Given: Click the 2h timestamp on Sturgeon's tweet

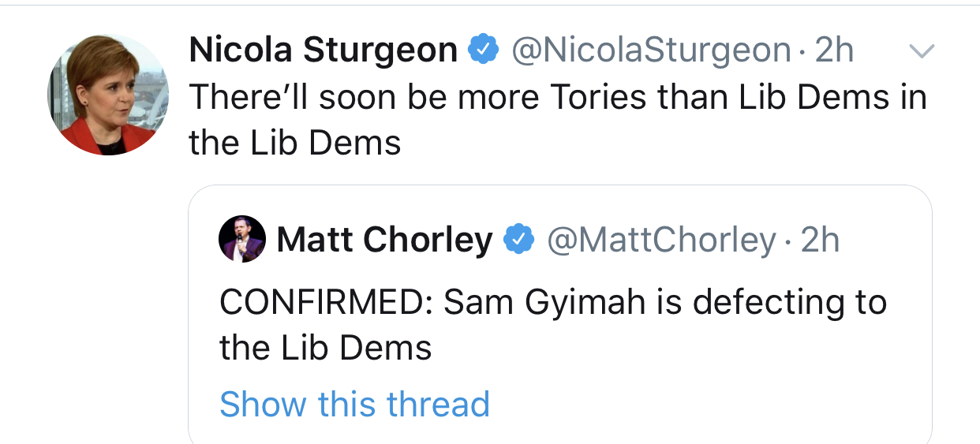Looking at the screenshot, I should (x=834, y=51).
